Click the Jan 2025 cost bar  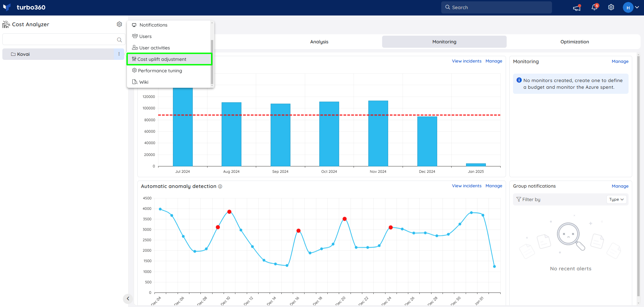pos(476,165)
